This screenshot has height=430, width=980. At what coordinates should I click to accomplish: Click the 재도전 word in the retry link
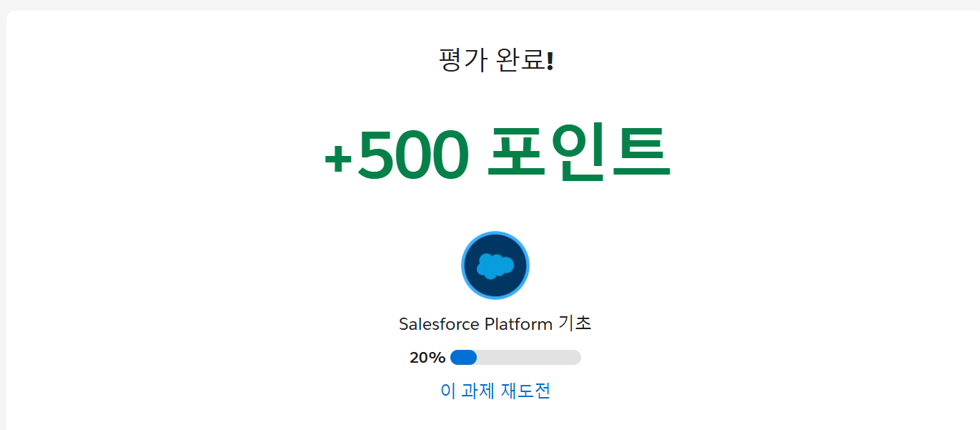click(525, 391)
